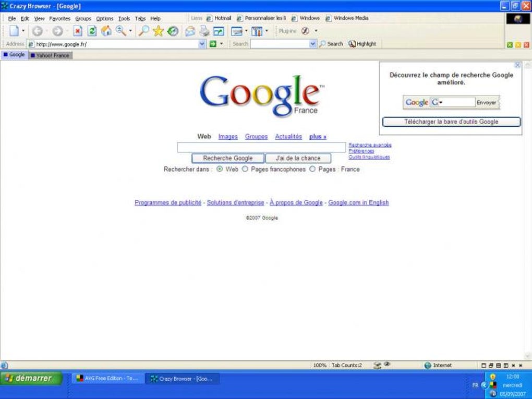Refresh the page with the green arrows icon
The height and width of the screenshot is (399, 532).
click(92, 31)
